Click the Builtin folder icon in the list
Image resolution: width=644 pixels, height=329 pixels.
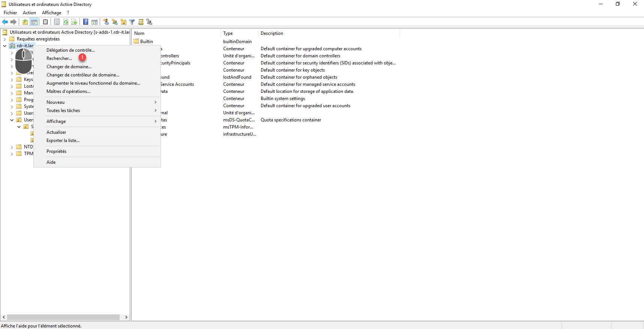(136, 41)
